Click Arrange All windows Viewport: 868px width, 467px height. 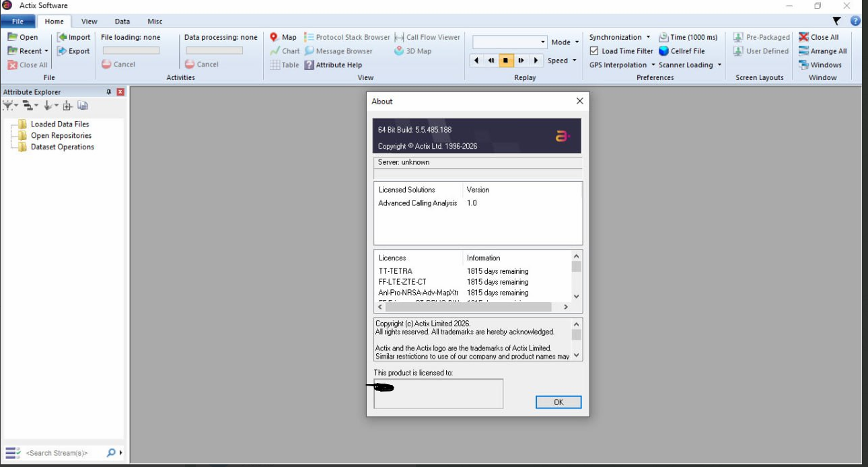[822, 51]
